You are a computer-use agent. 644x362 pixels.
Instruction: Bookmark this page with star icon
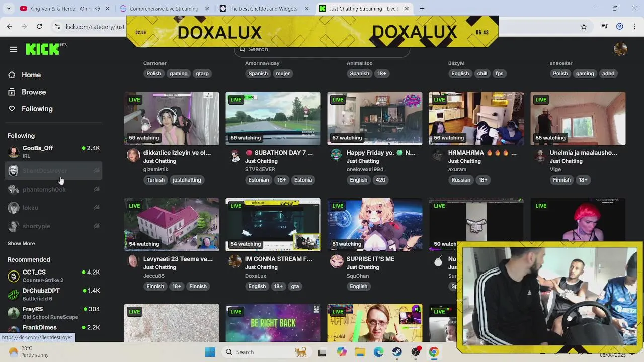coord(584,27)
